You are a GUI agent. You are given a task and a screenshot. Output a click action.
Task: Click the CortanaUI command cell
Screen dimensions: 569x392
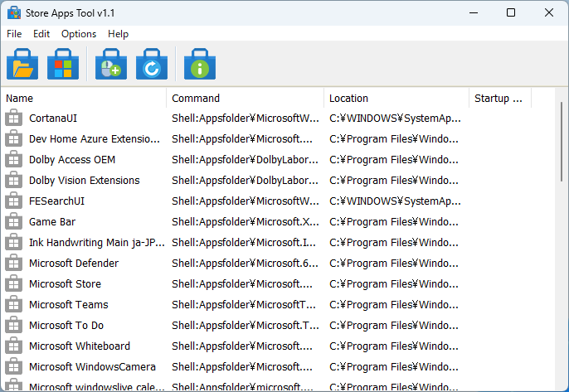pos(246,119)
